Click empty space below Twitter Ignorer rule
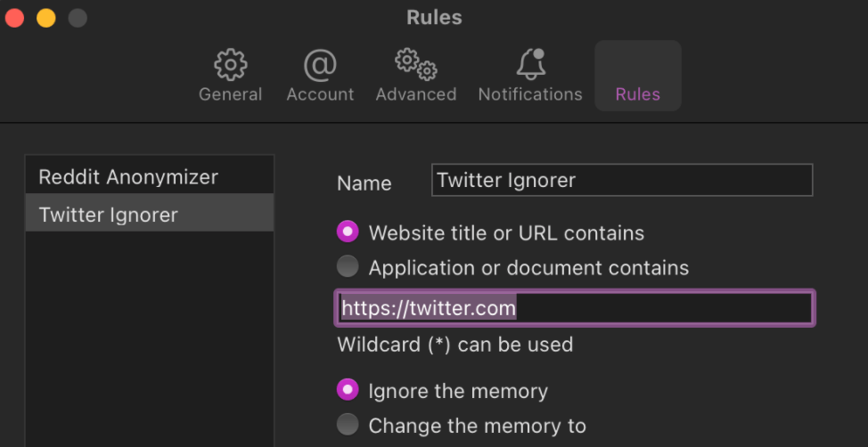The image size is (868, 447). 150,338
